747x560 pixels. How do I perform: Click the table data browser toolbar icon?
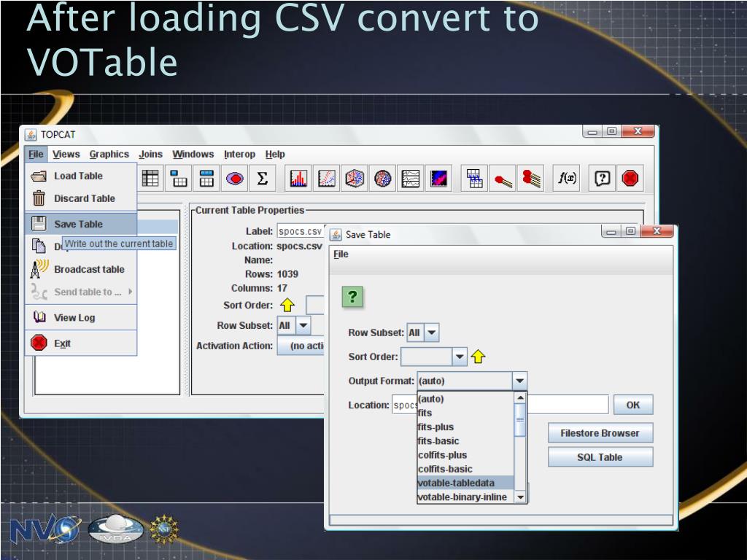coord(150,179)
